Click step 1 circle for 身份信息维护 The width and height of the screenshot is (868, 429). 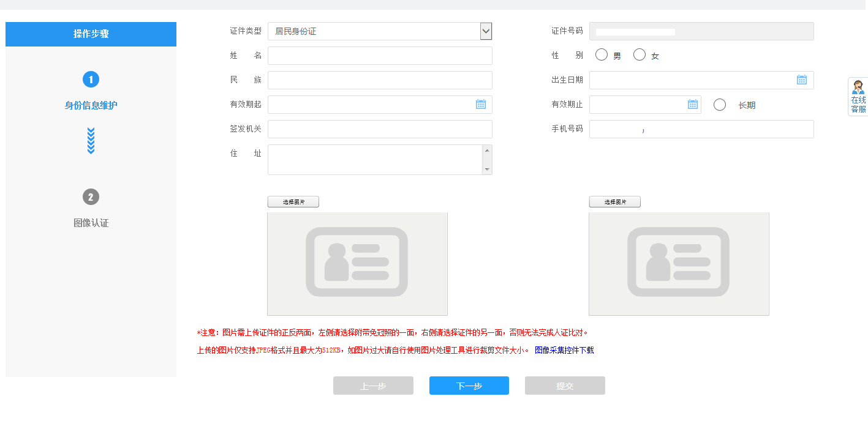(x=91, y=80)
